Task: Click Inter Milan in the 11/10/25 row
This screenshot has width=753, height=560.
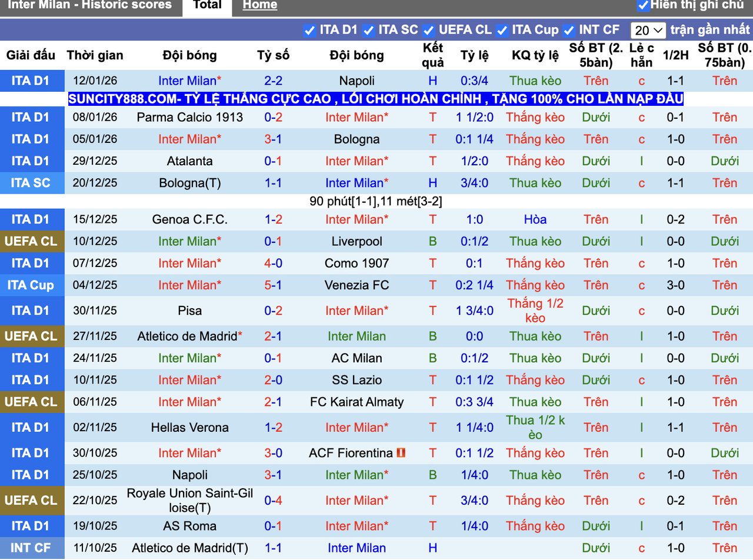Action: pos(357,548)
